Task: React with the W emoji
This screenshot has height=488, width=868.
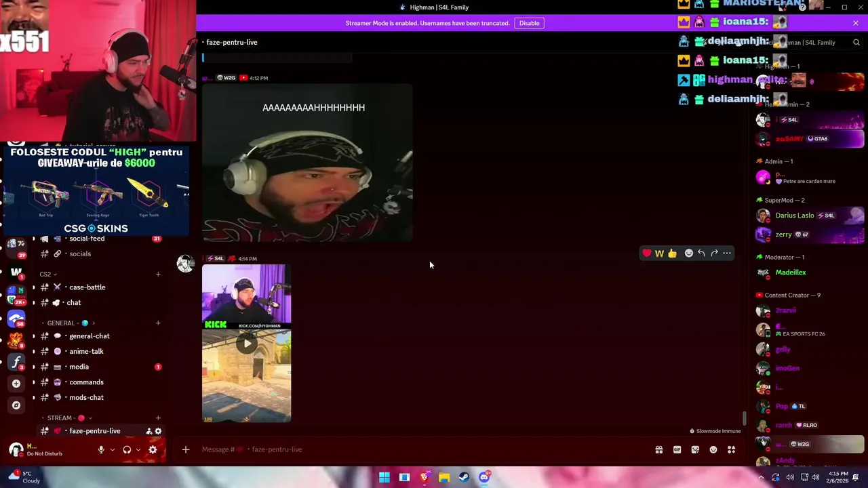Action: [x=659, y=253]
